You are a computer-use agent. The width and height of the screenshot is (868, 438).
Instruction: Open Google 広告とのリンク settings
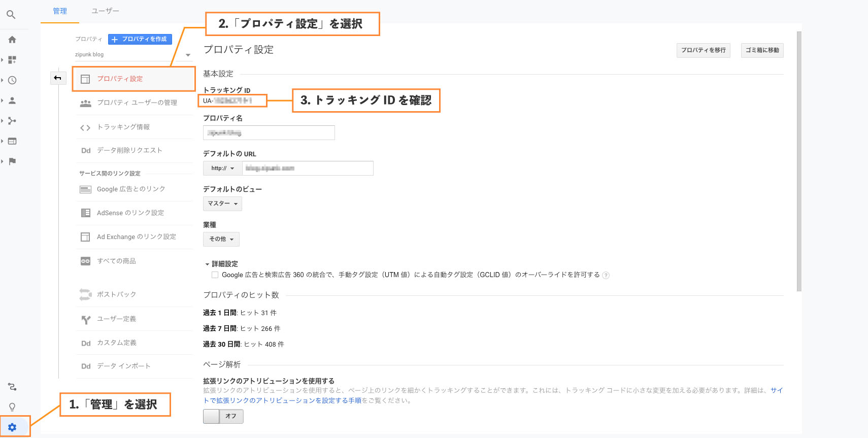click(x=134, y=189)
